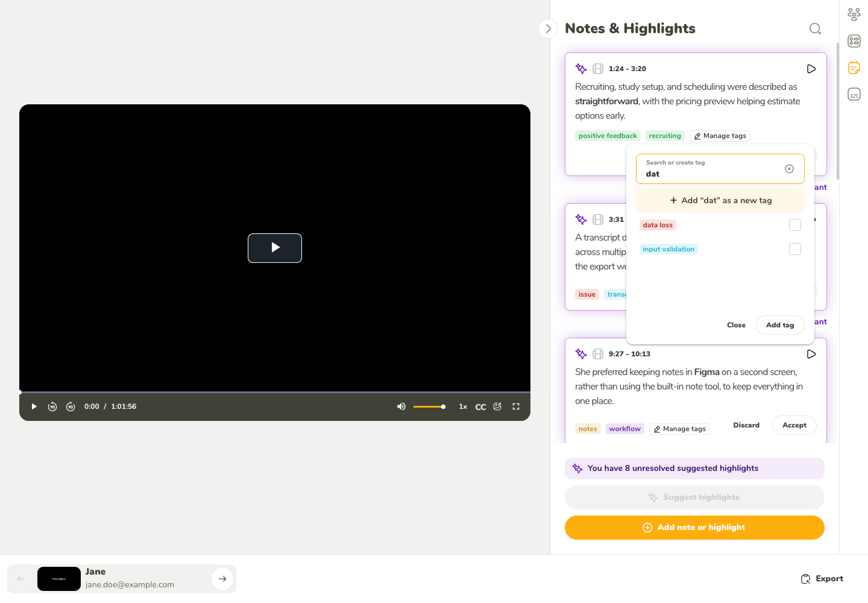Export the session
This screenshot has width=868, height=603.
tap(822, 579)
